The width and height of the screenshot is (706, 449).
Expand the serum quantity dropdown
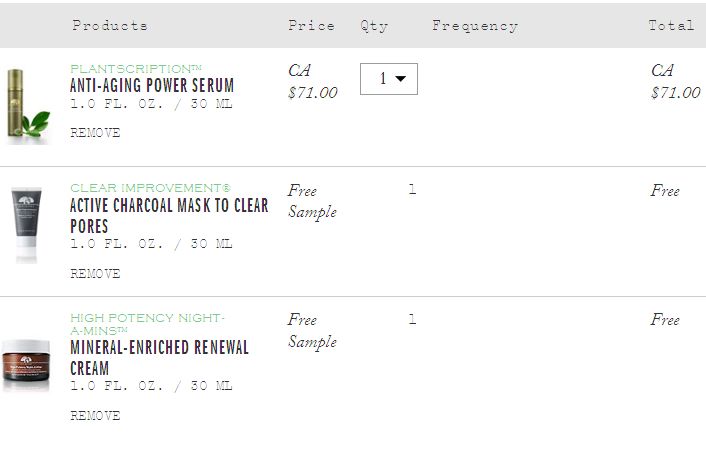(389, 79)
